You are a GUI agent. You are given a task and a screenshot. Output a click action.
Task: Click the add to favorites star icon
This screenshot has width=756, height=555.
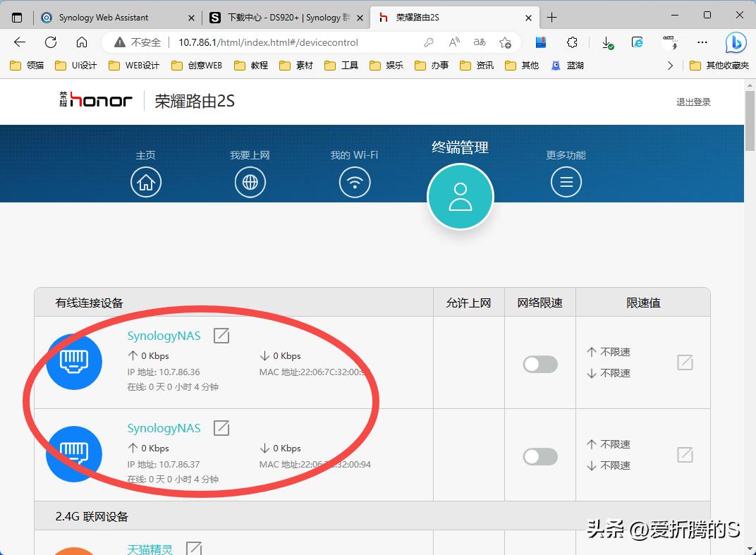click(506, 42)
